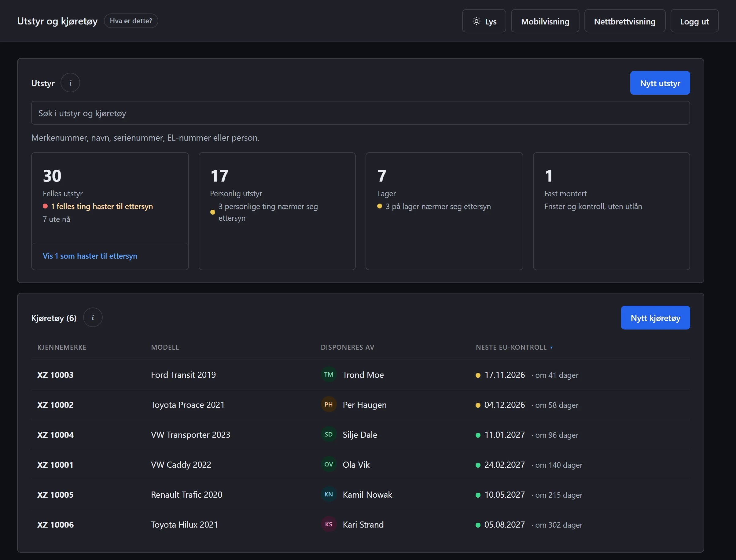Open vehicle XZ 10005
The height and width of the screenshot is (560, 736).
click(x=55, y=495)
